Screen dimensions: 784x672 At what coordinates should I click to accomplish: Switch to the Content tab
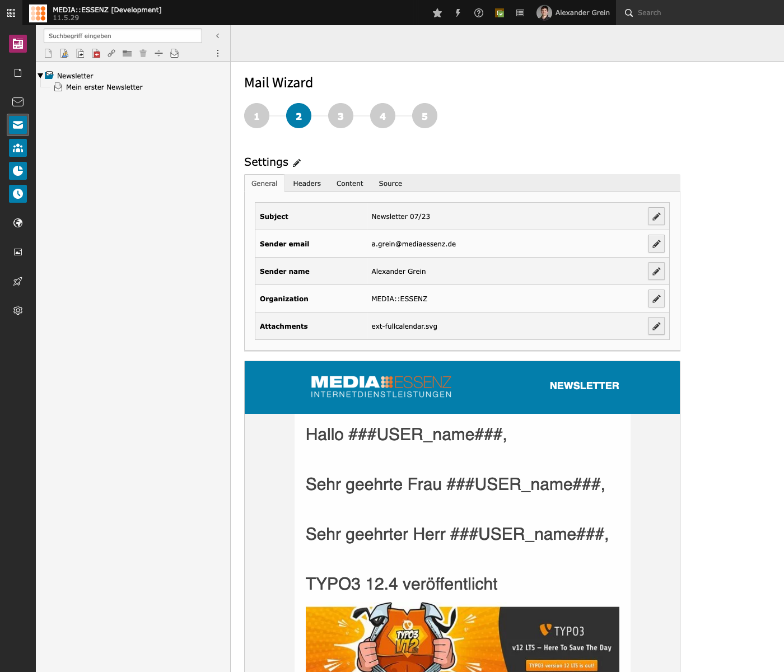point(350,183)
